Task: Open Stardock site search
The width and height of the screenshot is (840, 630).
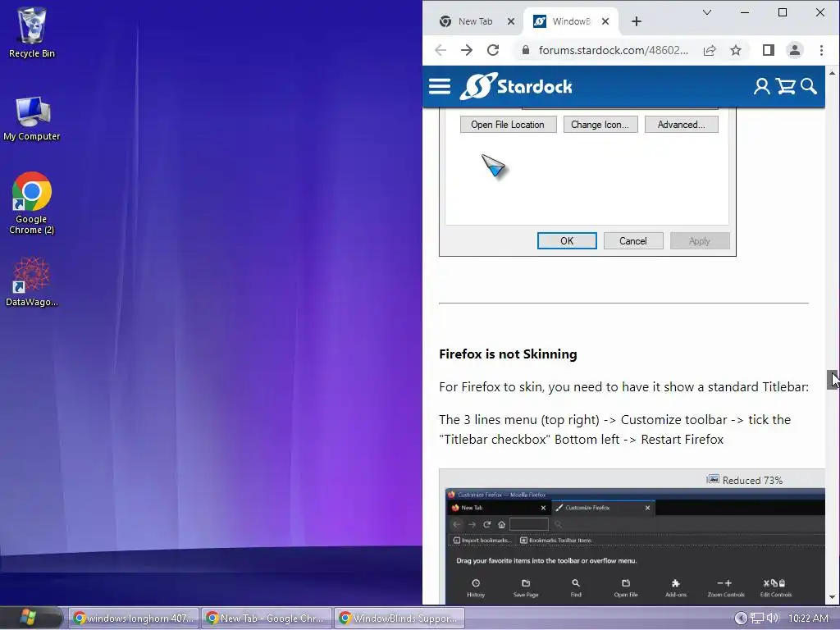Action: 809,86
